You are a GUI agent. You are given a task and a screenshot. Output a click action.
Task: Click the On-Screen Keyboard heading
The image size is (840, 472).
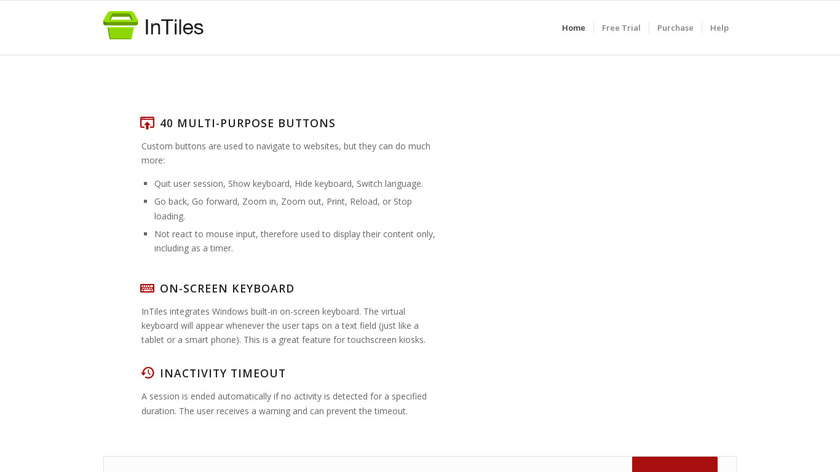(x=227, y=288)
